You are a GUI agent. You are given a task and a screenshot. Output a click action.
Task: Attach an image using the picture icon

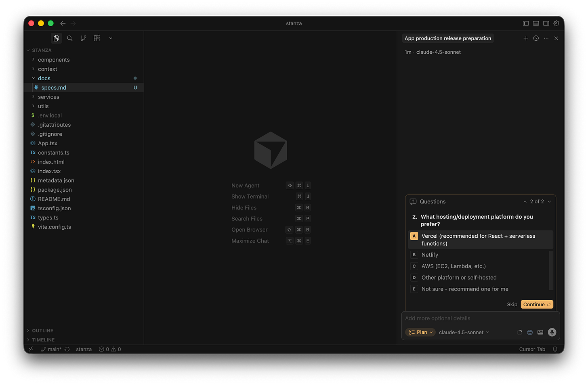[x=540, y=332]
